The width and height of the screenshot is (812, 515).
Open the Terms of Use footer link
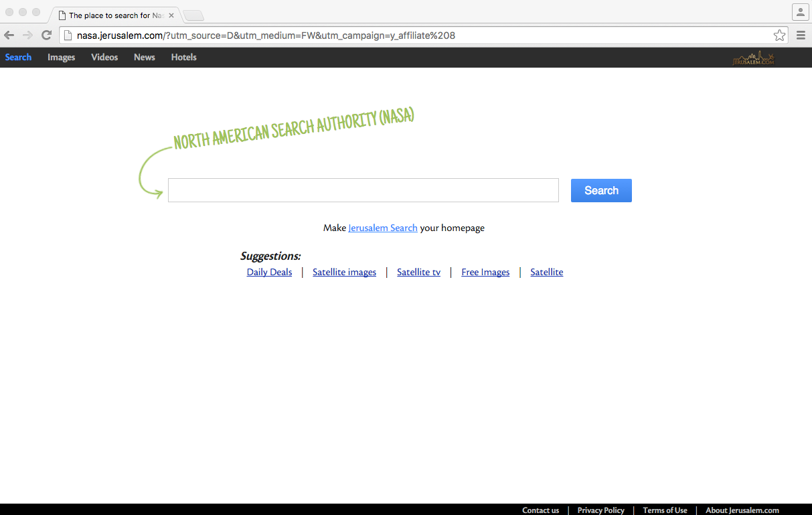click(665, 510)
